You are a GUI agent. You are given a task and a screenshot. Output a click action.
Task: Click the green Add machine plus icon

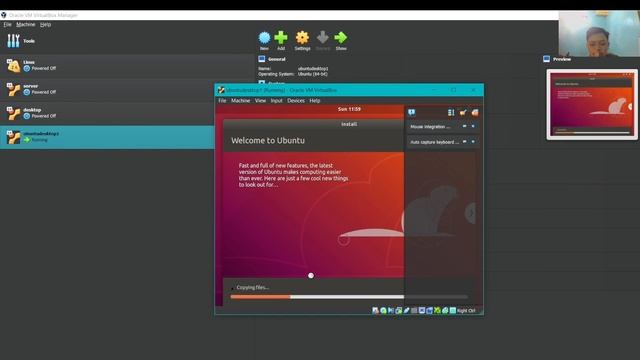pyautogui.click(x=281, y=38)
